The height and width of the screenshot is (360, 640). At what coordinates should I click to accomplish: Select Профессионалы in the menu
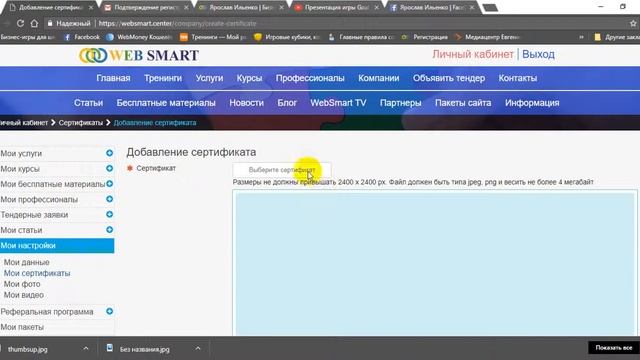click(x=310, y=78)
